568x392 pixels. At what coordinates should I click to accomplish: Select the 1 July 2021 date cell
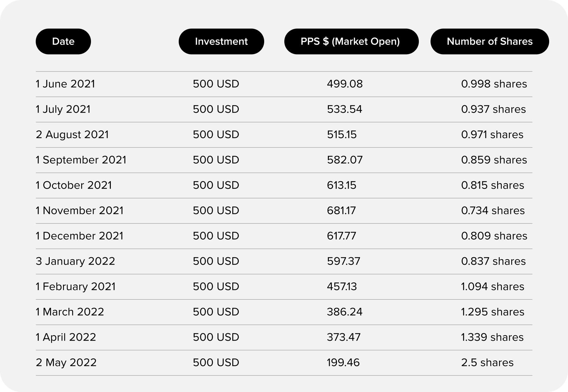63,109
